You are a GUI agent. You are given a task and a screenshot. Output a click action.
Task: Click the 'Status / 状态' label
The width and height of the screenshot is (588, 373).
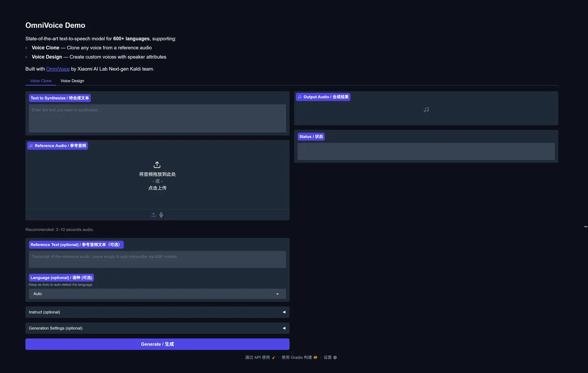click(x=311, y=137)
